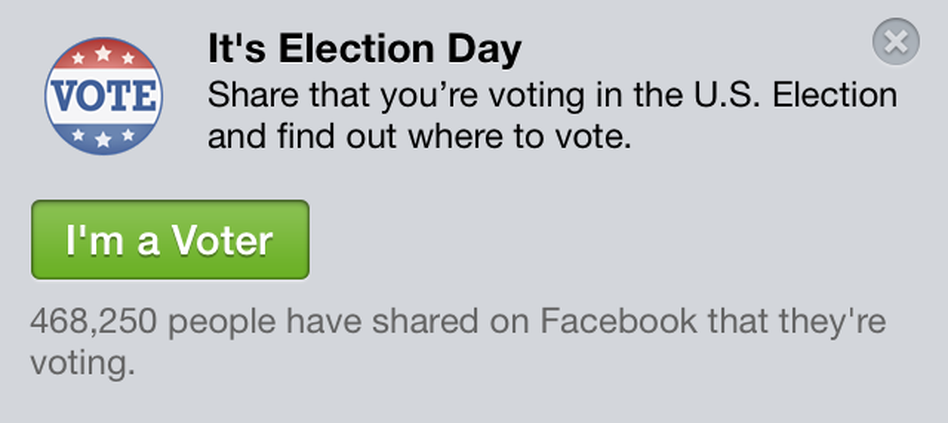Click the middle white star in the red band
Screen dimensions: 948x423
(x=103, y=53)
